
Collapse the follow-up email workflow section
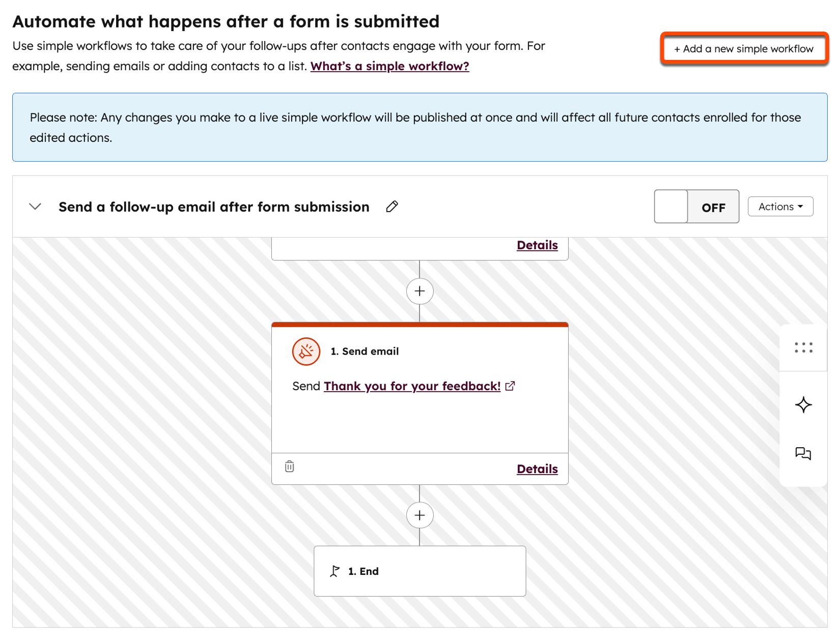35,207
